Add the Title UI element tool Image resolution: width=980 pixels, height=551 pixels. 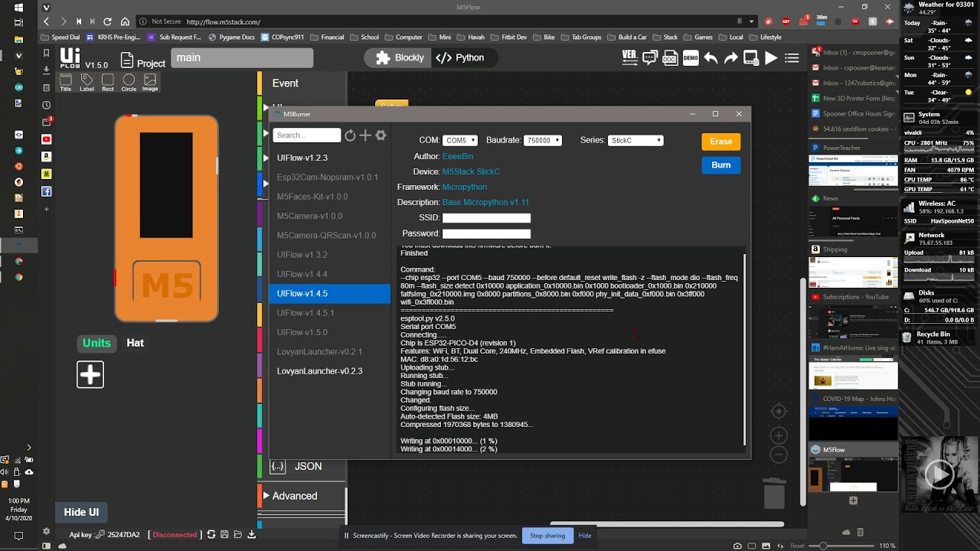point(66,83)
